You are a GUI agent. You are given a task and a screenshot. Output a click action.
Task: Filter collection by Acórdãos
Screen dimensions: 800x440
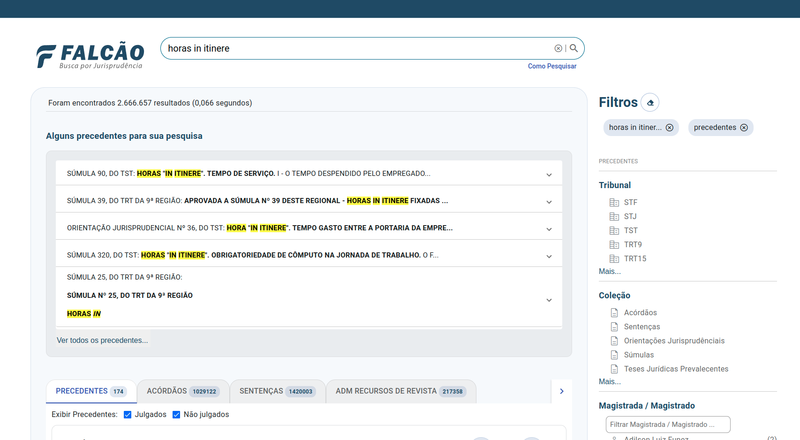tap(640, 312)
